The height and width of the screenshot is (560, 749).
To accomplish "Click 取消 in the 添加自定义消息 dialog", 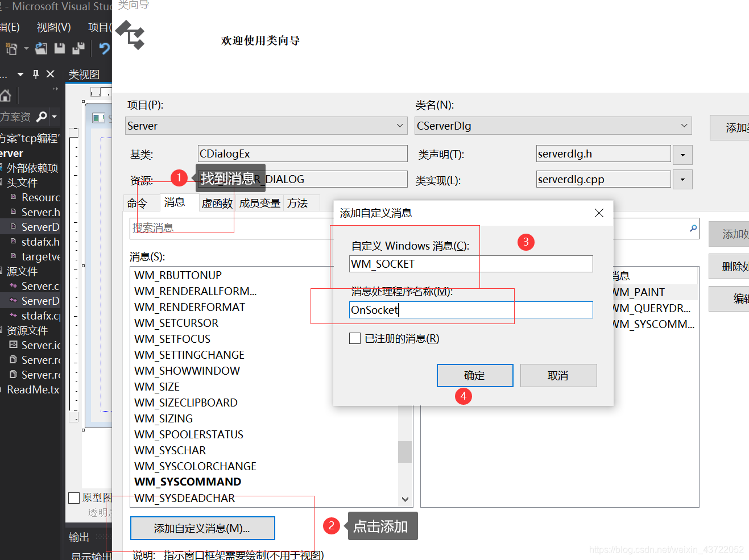I will click(x=558, y=375).
